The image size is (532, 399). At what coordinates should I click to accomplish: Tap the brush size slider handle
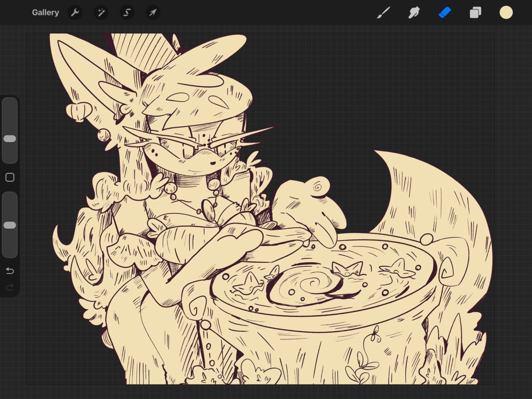pyautogui.click(x=10, y=138)
